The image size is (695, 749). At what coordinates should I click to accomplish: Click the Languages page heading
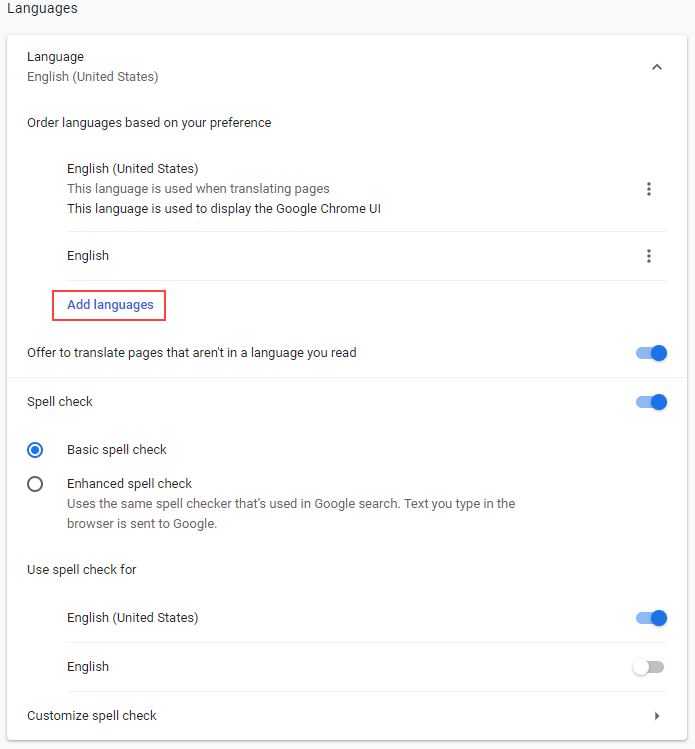click(42, 9)
